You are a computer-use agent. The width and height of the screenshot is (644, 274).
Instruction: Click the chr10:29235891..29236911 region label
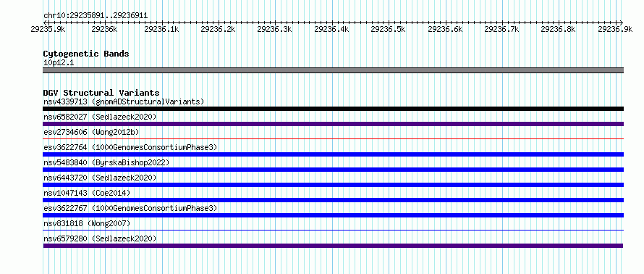[x=96, y=16]
